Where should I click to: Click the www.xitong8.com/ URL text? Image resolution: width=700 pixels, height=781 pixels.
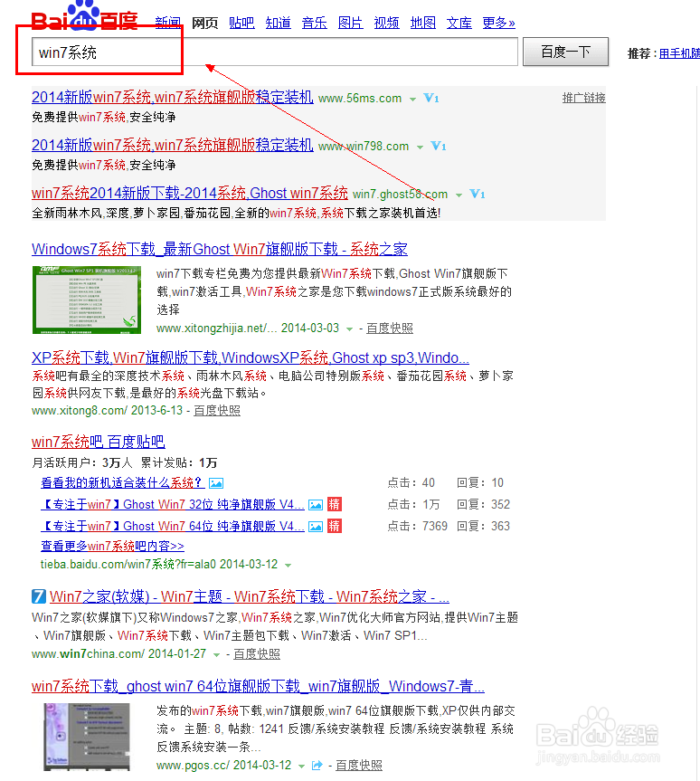[80, 411]
